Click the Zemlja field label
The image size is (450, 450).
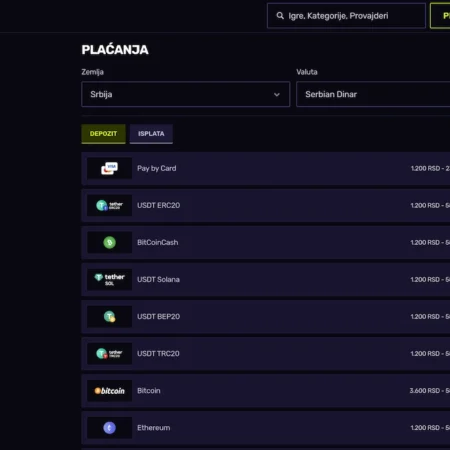[x=93, y=72]
